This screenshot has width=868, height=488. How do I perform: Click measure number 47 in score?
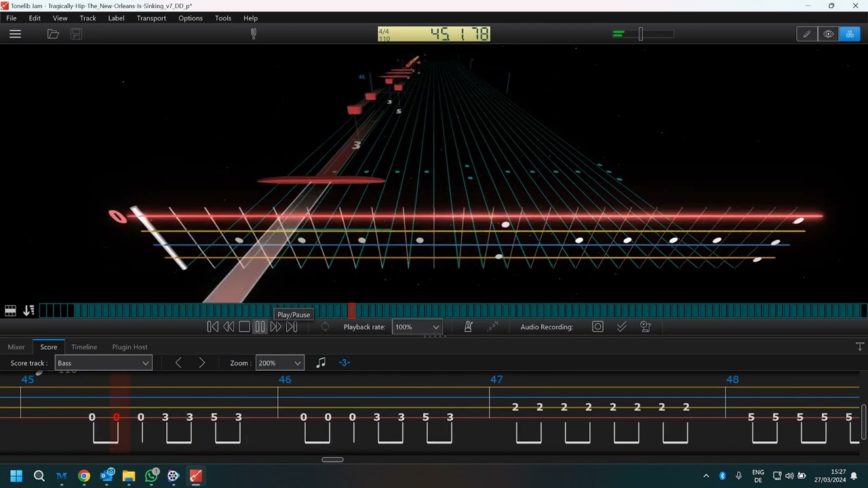(496, 380)
